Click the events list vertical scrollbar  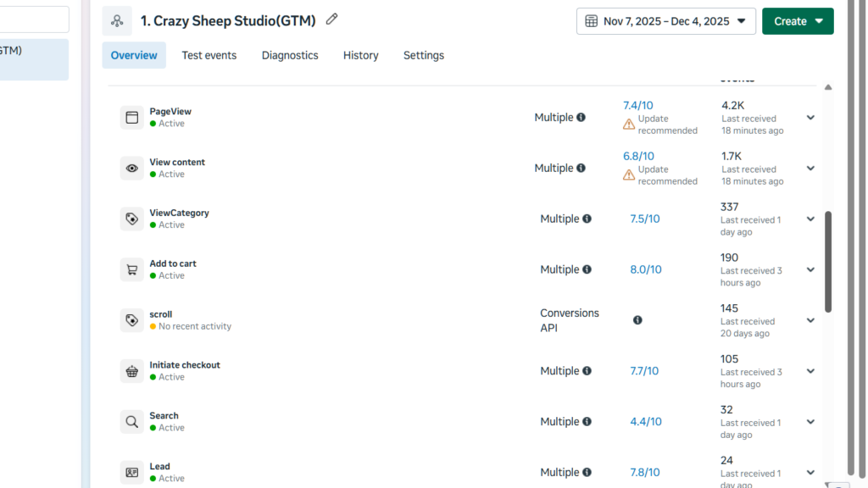click(x=828, y=263)
